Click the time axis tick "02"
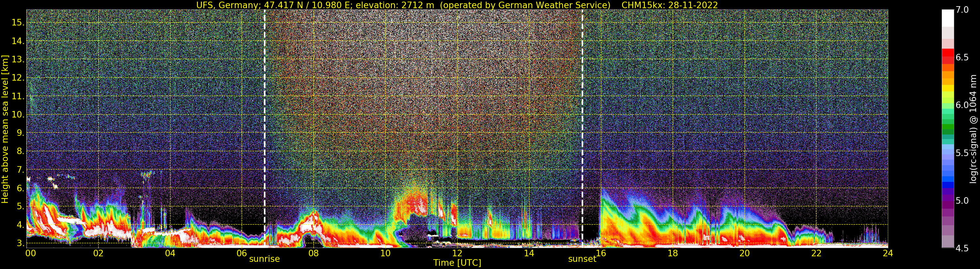 pyautogui.click(x=98, y=253)
